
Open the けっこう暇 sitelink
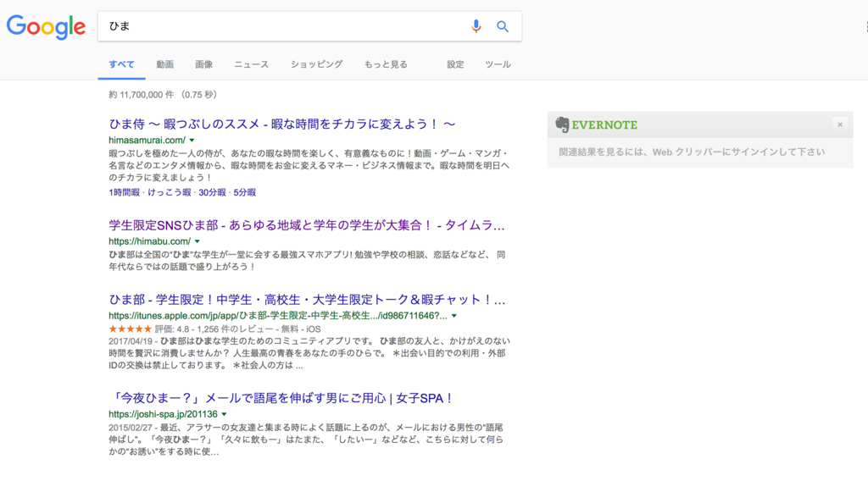pyautogui.click(x=170, y=192)
